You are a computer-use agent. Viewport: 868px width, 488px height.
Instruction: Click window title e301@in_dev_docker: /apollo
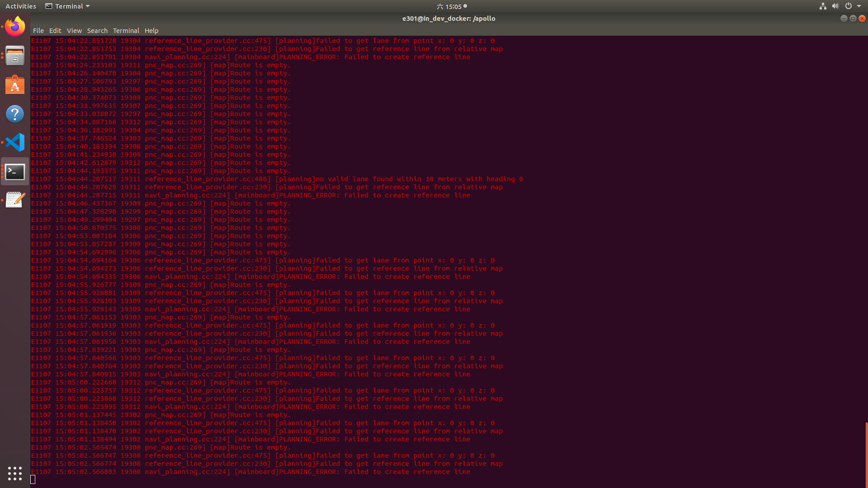[449, 19]
